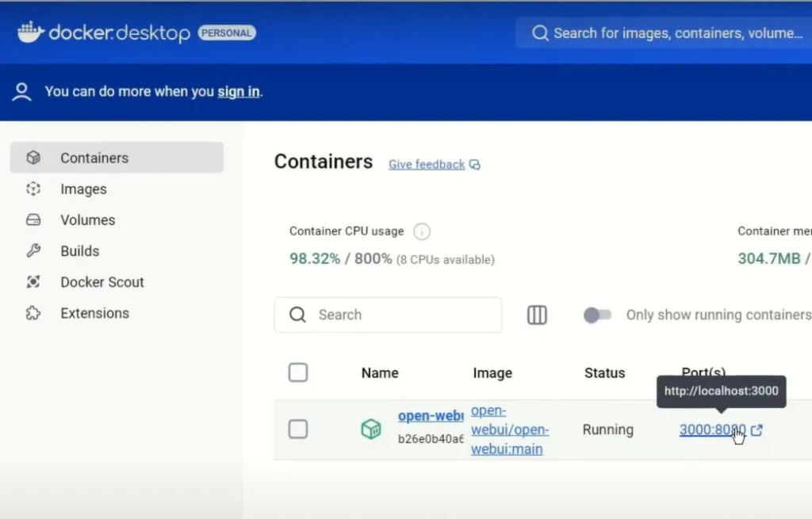Screen dimensions: 812x519
Task: Open Containers in the sidebar
Action: pyautogui.click(x=117, y=158)
